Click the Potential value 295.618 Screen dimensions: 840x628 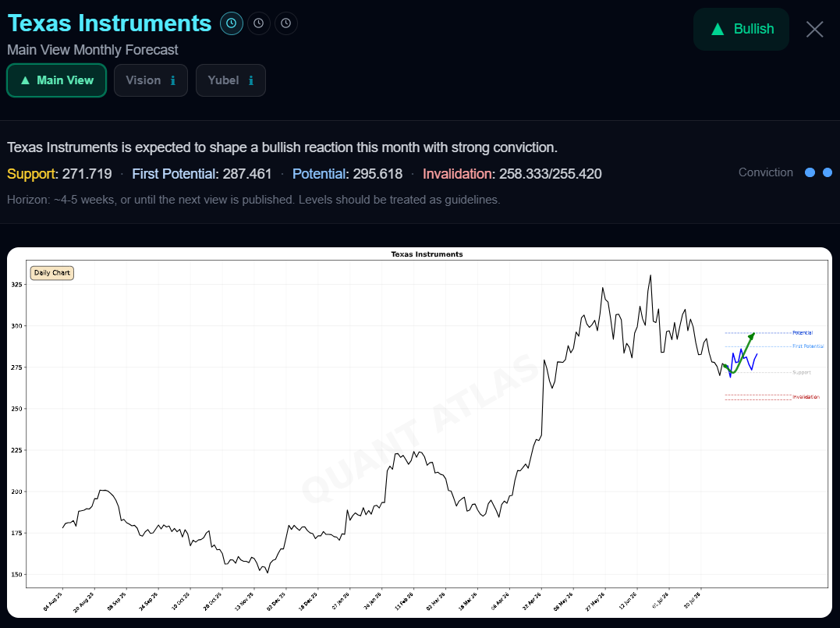coord(377,174)
